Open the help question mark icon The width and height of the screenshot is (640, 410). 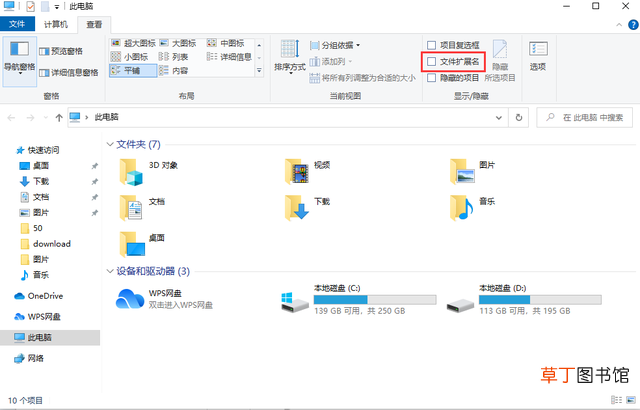point(633,25)
